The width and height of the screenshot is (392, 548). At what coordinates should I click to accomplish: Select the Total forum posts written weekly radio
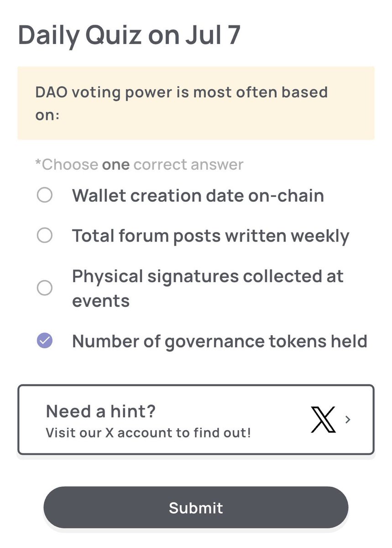coord(44,236)
